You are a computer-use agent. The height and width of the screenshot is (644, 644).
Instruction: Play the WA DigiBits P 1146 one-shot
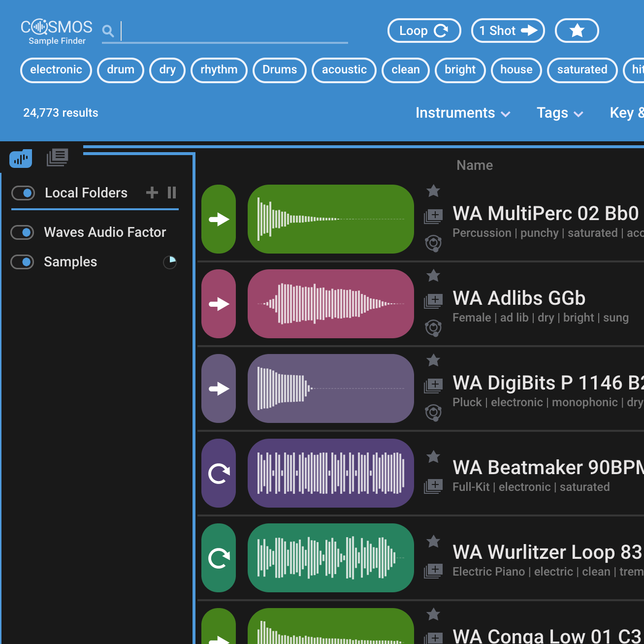point(219,388)
